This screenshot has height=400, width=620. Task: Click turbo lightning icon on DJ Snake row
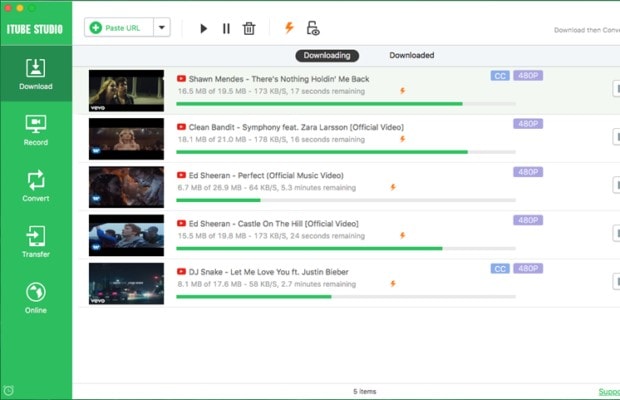[393, 284]
